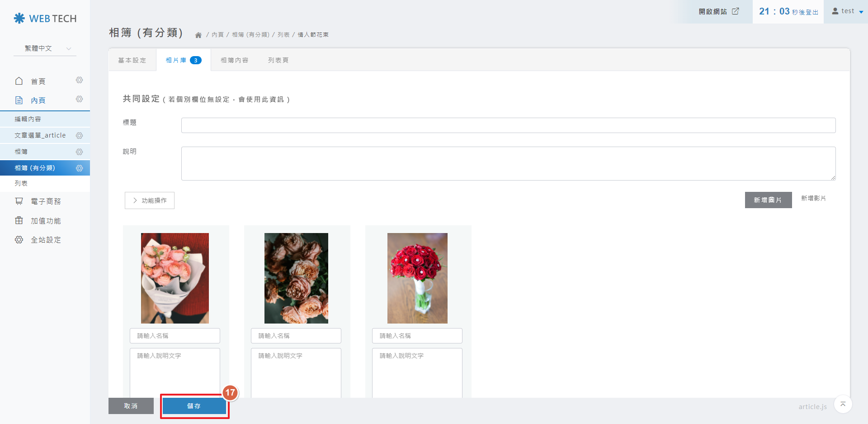Open settings gear for 相簿 (有分類)

pyautogui.click(x=79, y=168)
